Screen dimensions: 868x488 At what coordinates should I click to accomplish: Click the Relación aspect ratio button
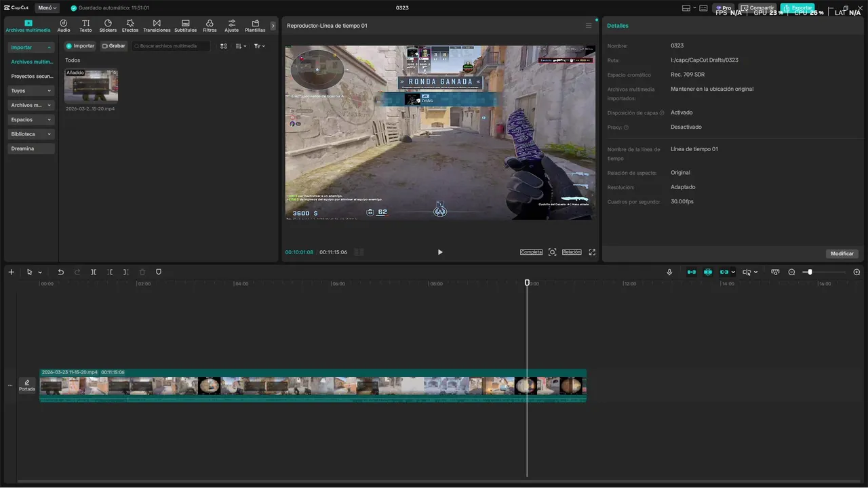point(572,252)
